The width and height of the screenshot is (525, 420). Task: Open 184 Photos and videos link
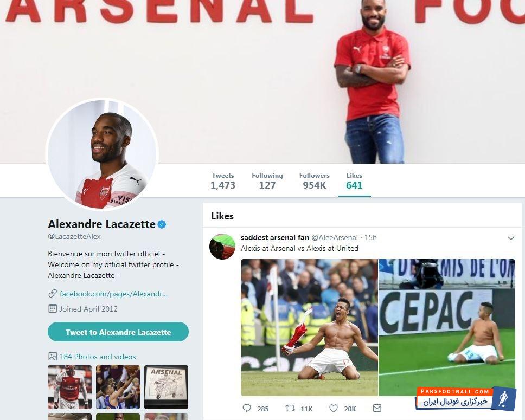[x=98, y=357]
